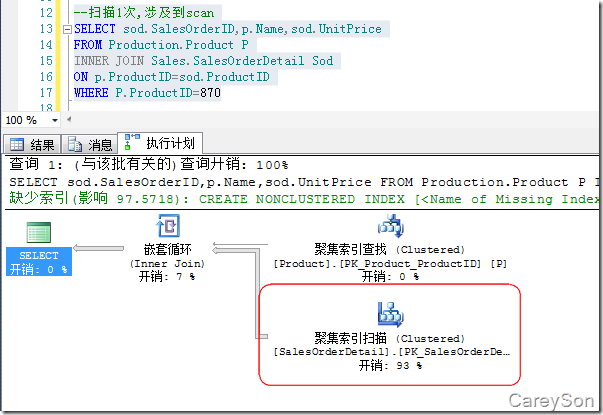This screenshot has width=603, height=415.
Task: Click the left arrow of horizontal editor scrollbar
Action: pyautogui.click(x=69, y=119)
